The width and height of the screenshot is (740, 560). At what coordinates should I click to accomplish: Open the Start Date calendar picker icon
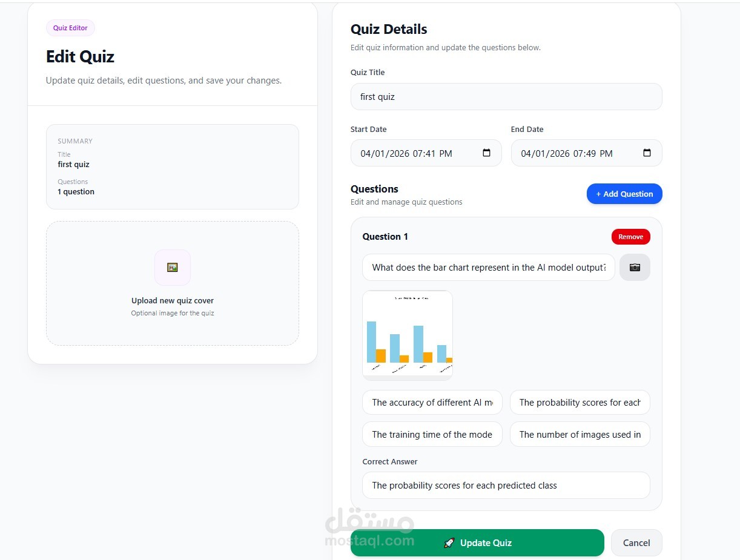(x=486, y=153)
